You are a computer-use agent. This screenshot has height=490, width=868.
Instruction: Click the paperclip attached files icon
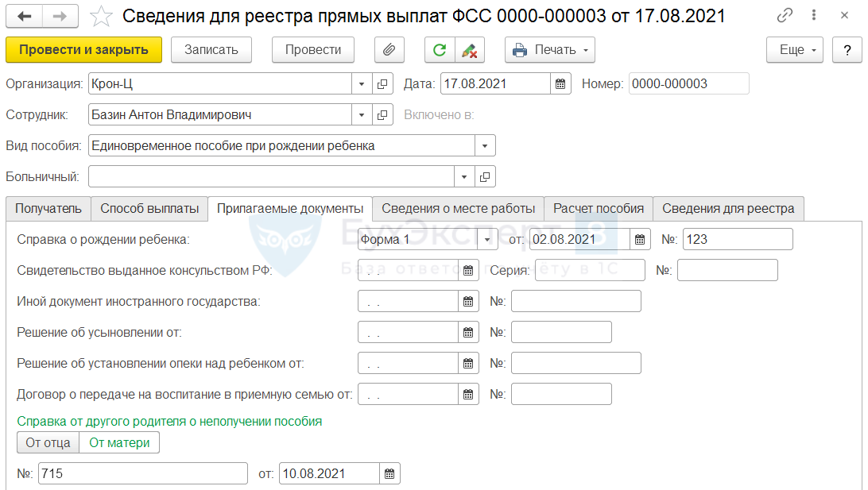[x=389, y=50]
